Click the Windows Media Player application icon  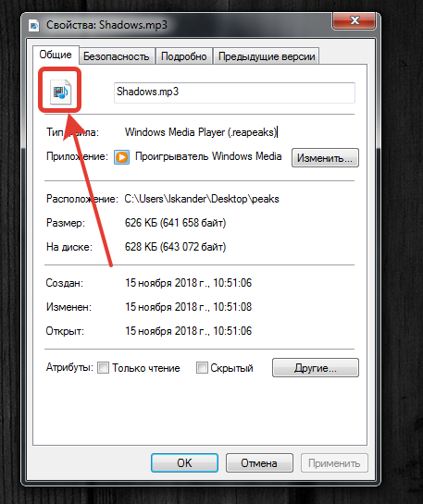tap(121, 157)
